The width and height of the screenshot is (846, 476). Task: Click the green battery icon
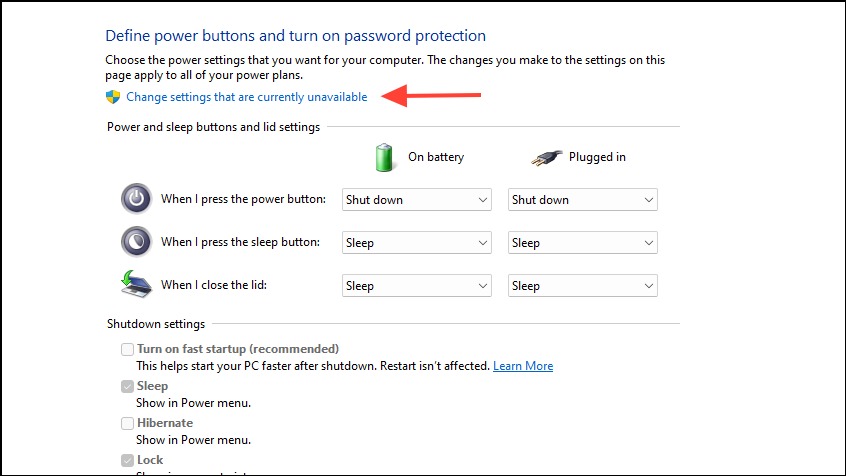[x=384, y=158]
